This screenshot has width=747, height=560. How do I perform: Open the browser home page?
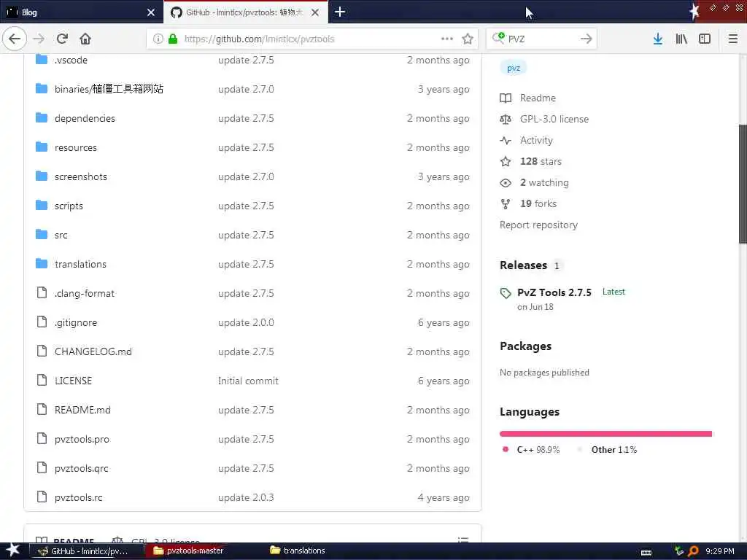(x=85, y=39)
